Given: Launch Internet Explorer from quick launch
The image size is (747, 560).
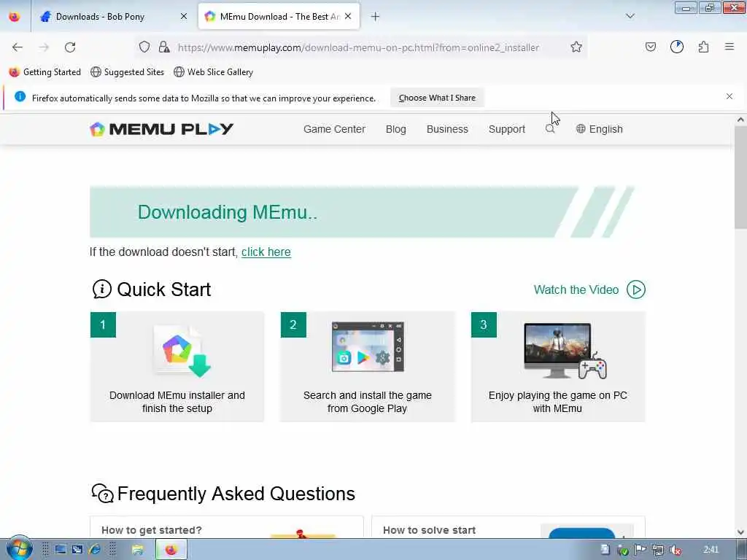Looking at the screenshot, I should pos(94,550).
